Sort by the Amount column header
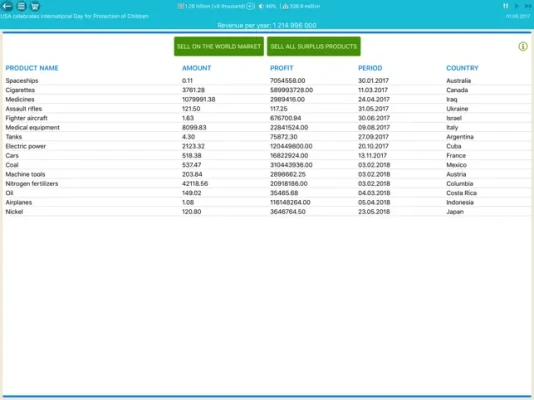Image resolution: width=534 pixels, height=400 pixels. 197,68
